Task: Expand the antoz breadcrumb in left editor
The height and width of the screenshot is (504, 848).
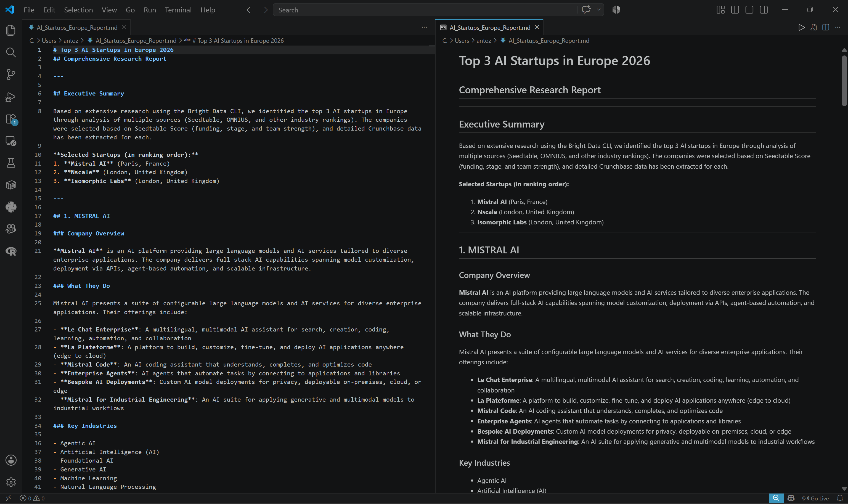Action: [x=71, y=40]
